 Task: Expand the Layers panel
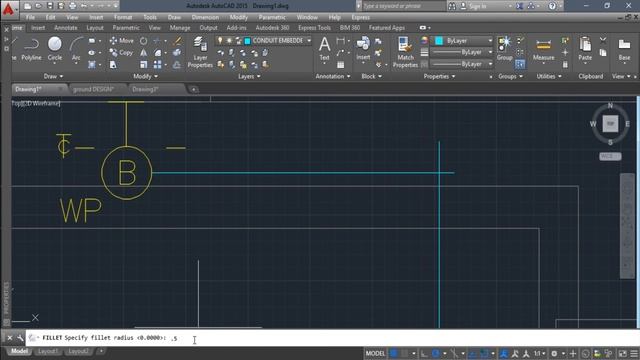coord(249,76)
